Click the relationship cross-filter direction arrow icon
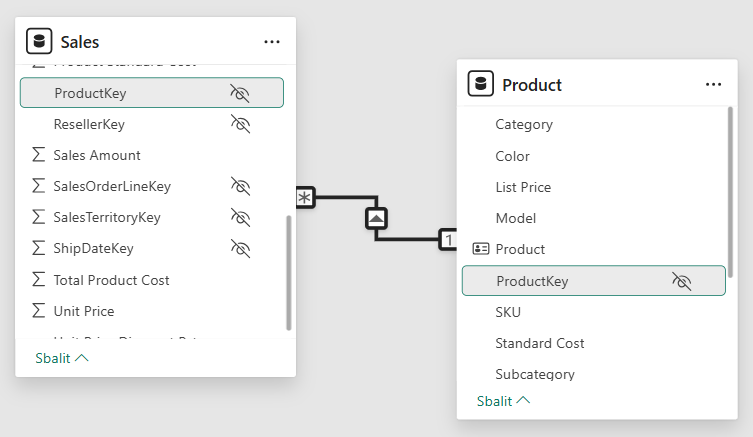Viewport: 753px width, 437px height. click(376, 217)
